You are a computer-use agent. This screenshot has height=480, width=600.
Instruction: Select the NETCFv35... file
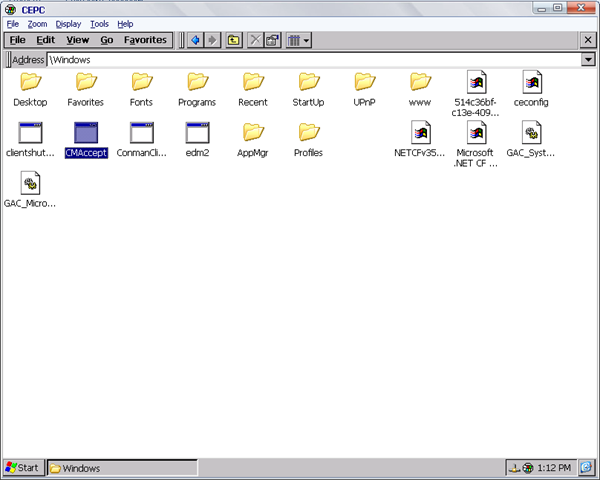click(420, 139)
